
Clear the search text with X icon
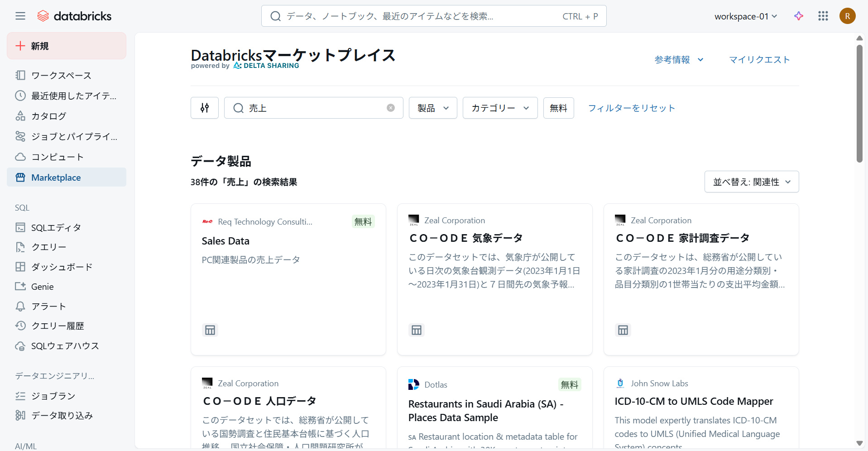point(390,108)
